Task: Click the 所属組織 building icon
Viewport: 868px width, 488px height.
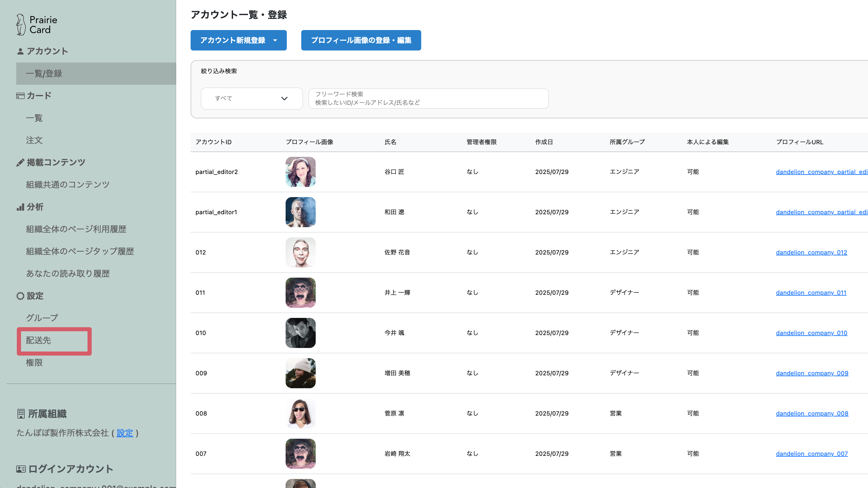Action: (21, 414)
